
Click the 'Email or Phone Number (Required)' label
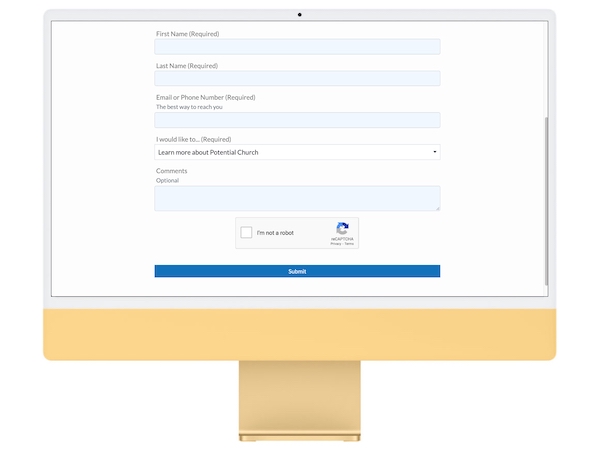[205, 97]
